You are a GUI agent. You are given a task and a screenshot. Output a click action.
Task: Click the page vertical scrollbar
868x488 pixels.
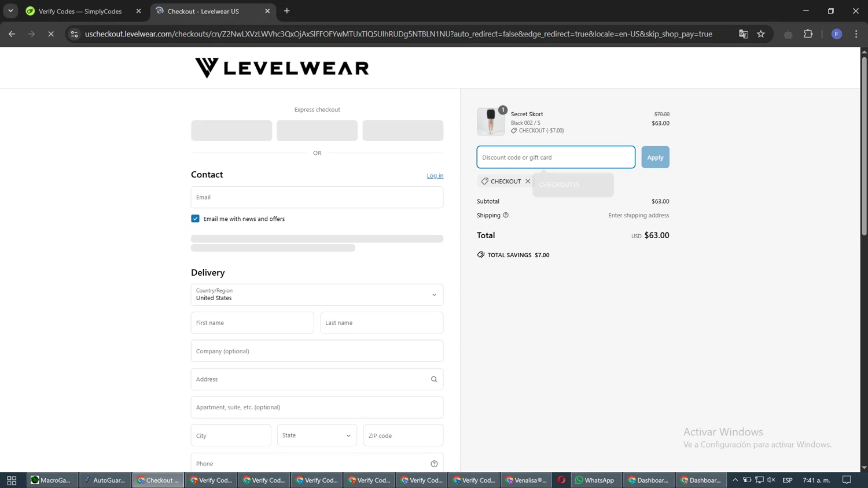(864, 146)
